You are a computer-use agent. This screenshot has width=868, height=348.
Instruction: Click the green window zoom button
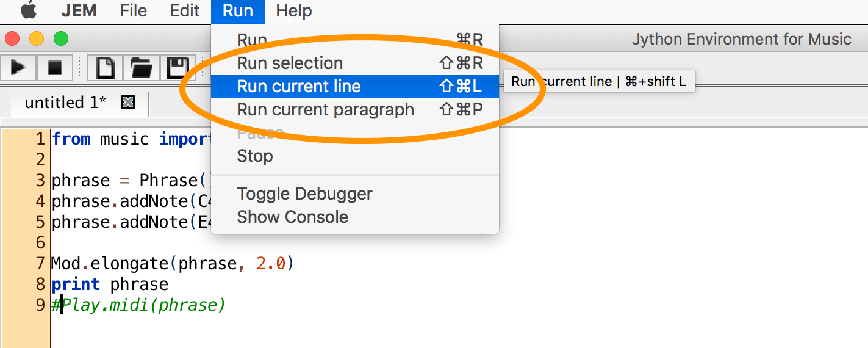coord(61,39)
